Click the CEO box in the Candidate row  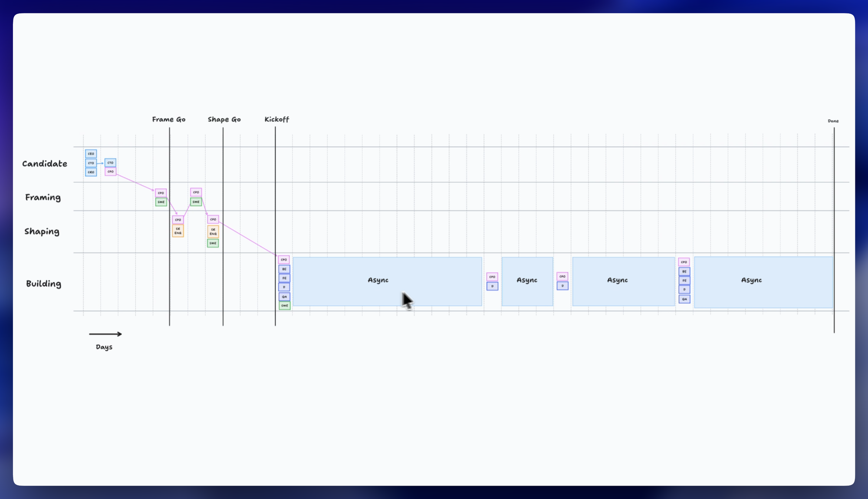click(91, 154)
